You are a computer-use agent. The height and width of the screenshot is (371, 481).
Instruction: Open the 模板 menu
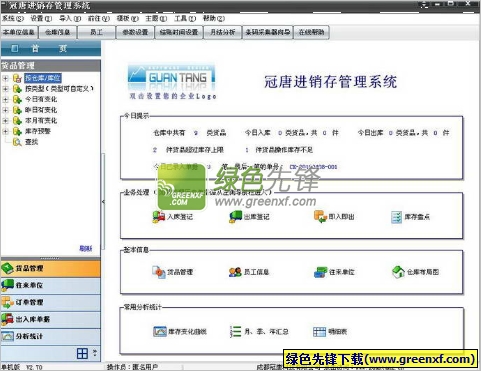[x=127, y=18]
